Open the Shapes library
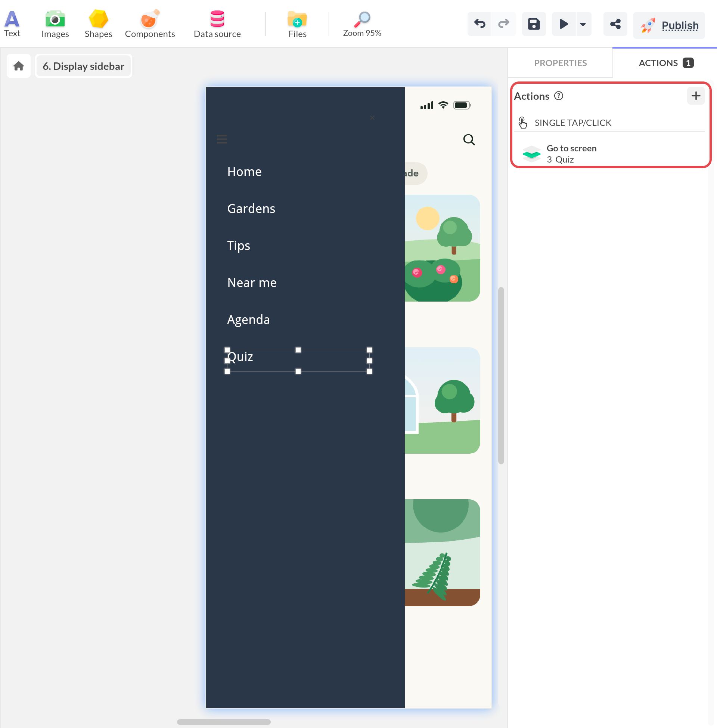717x728 pixels. coord(98,24)
